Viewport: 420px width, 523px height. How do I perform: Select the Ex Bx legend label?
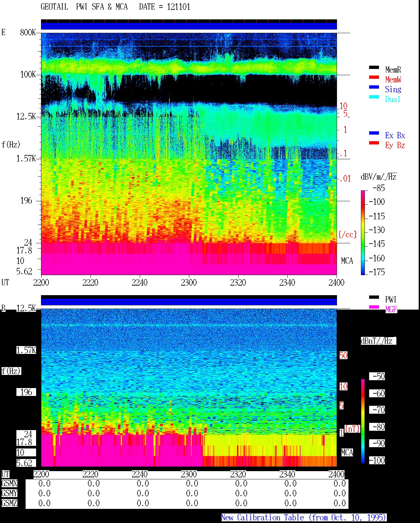click(x=395, y=135)
